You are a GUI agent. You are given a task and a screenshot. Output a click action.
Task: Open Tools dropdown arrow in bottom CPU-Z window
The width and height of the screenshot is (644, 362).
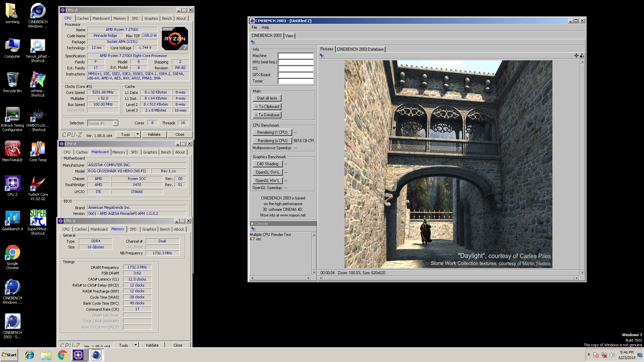tap(136, 345)
